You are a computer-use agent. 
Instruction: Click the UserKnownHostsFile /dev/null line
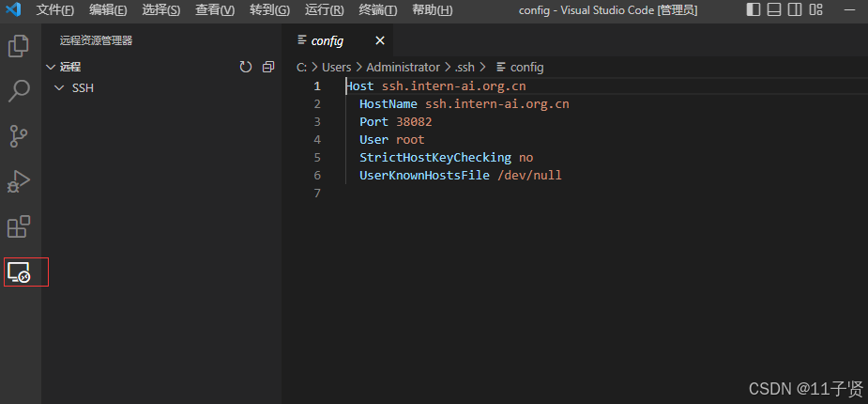click(x=461, y=176)
